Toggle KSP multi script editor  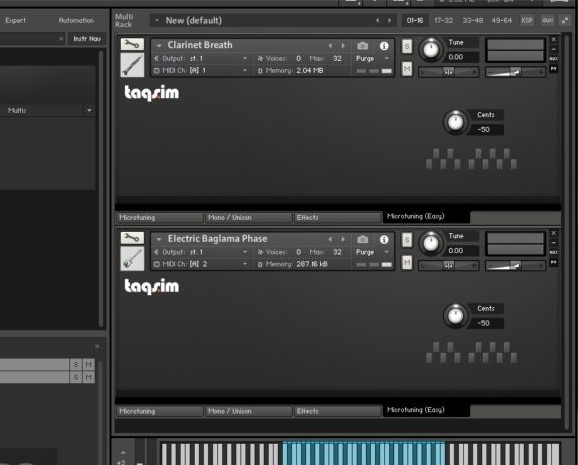527,21
